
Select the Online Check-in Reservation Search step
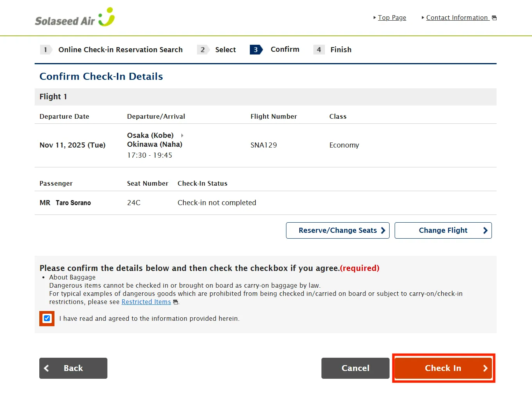[x=120, y=50]
